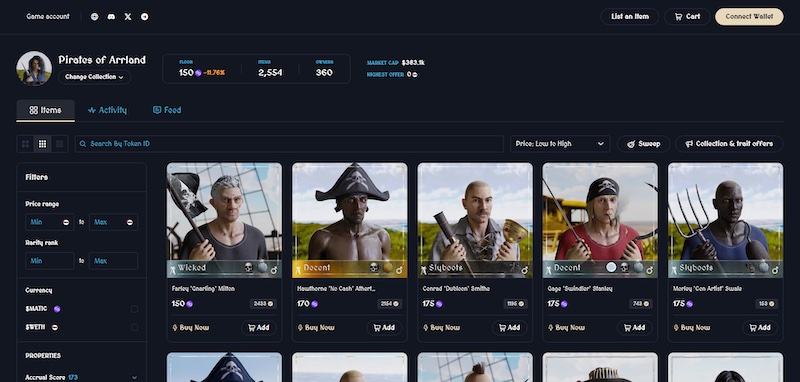Image resolution: width=800 pixels, height=382 pixels.
Task: Open the X (Twitter) icon link
Action: 128,16
